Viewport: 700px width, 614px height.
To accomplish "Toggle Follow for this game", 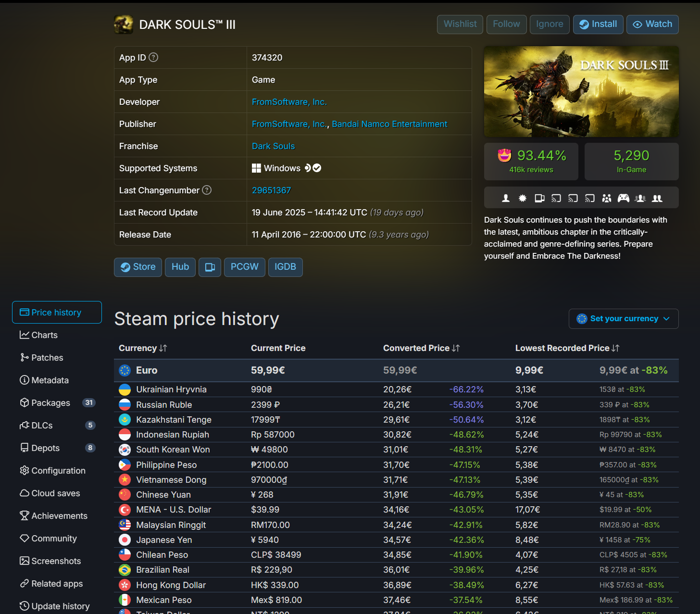I will [506, 24].
